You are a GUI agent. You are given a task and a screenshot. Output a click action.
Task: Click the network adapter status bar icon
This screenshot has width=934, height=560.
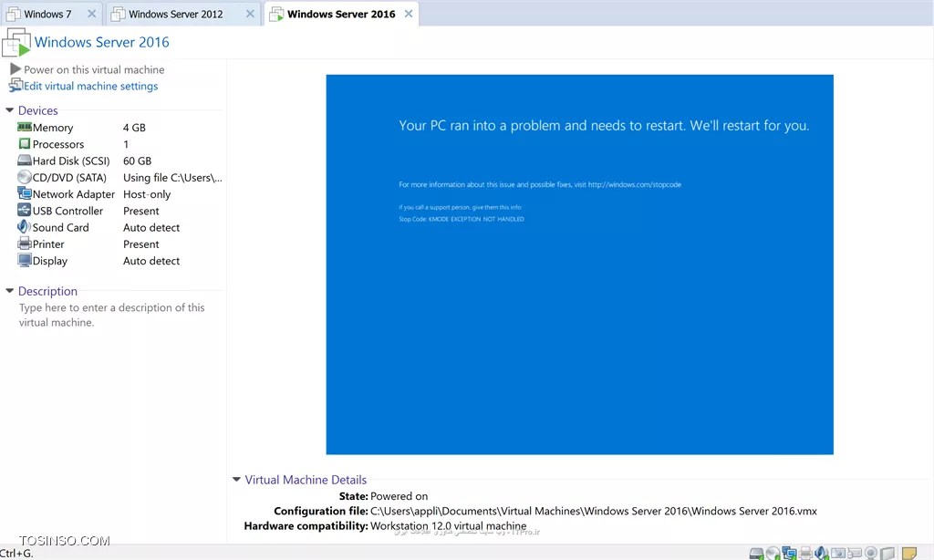click(789, 554)
